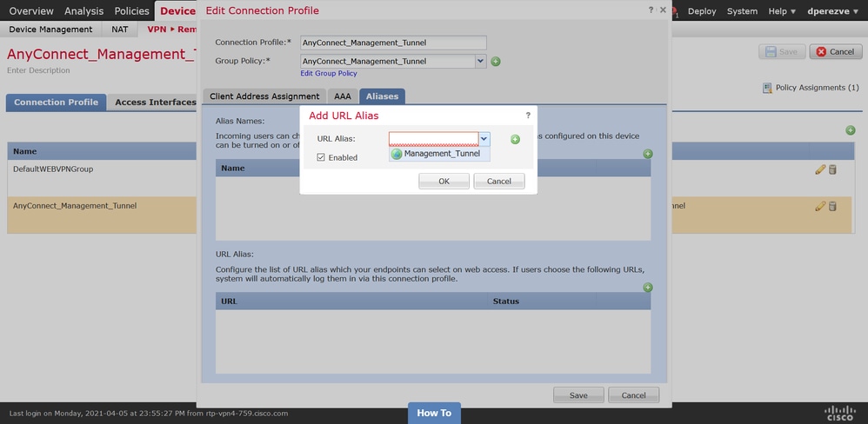Open the How To panel

click(434, 413)
